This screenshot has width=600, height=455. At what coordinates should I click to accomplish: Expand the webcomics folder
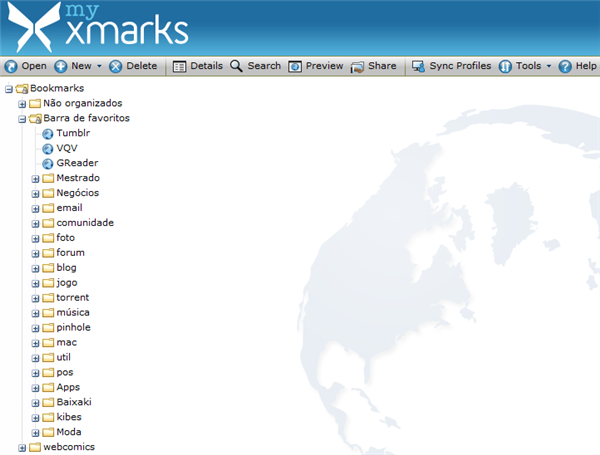[22, 448]
